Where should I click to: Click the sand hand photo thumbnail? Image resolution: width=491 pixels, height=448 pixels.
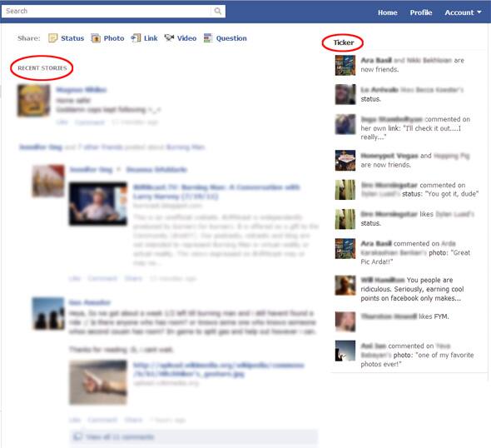[x=98, y=382]
